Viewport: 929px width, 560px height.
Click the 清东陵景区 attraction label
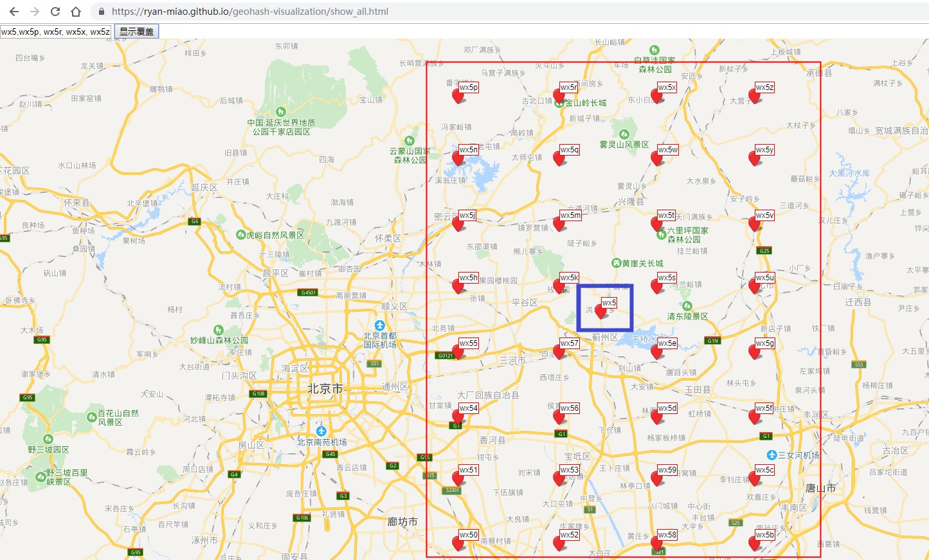tap(687, 316)
